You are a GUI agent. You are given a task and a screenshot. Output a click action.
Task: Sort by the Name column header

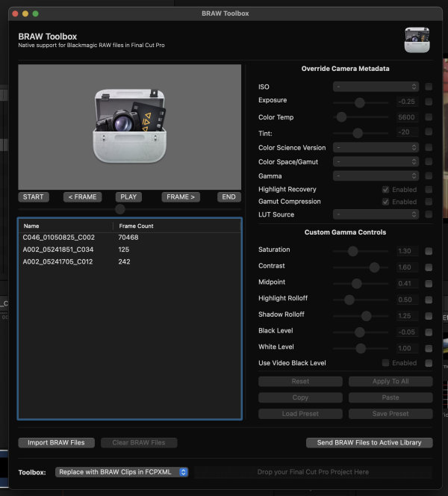pyautogui.click(x=66, y=226)
